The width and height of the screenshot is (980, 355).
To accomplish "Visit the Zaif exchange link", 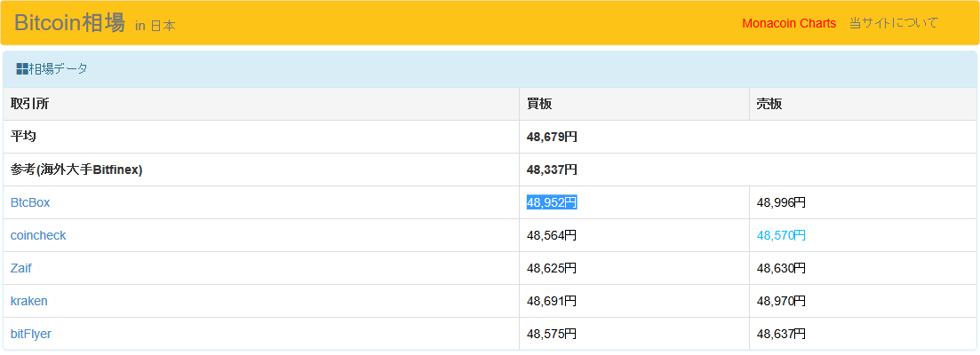I will (21, 268).
